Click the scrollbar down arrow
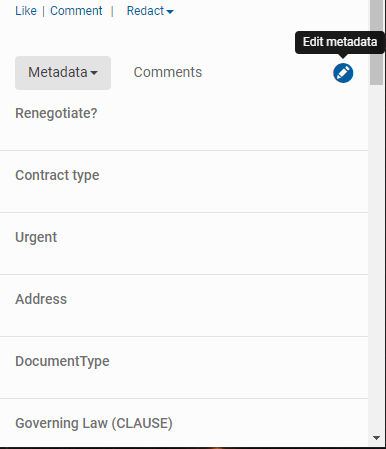 [x=377, y=438]
